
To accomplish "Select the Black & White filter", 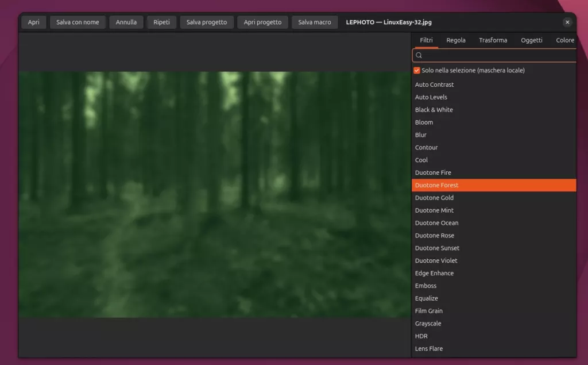I will pyautogui.click(x=494, y=110).
